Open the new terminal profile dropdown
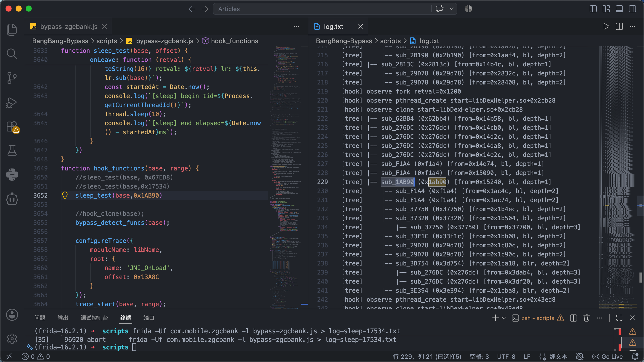The height and width of the screenshot is (362, 644). pyautogui.click(x=504, y=318)
